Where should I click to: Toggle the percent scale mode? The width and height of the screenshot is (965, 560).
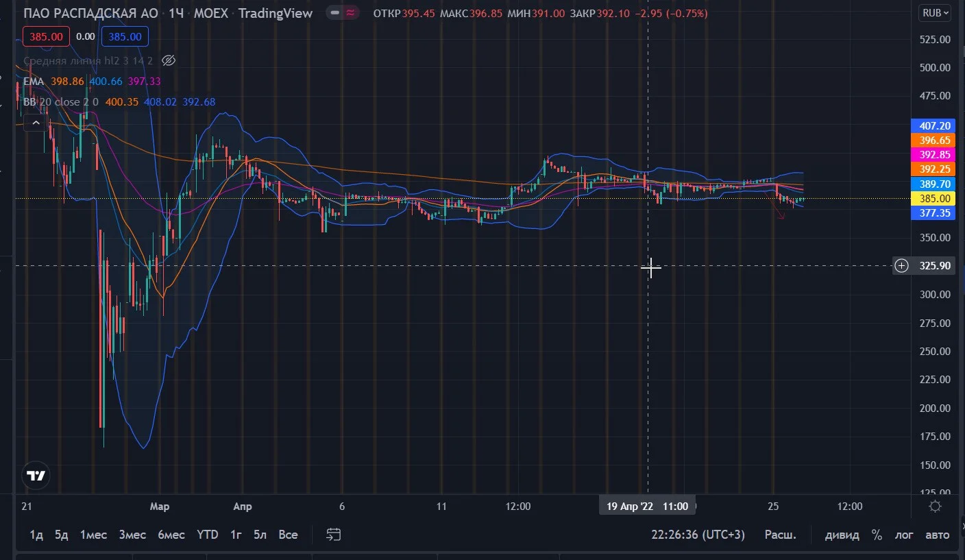(x=877, y=535)
